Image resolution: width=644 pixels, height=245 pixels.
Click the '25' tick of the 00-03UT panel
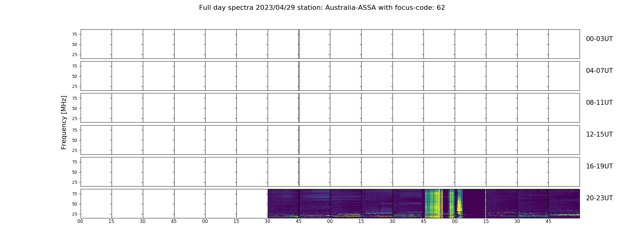[x=75, y=55]
